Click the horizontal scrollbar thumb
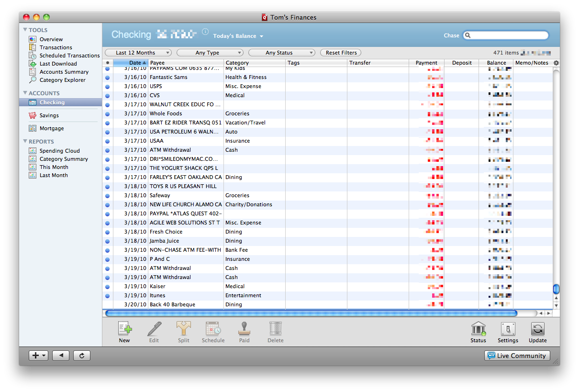Screen dimensions: 579x392 311,313
